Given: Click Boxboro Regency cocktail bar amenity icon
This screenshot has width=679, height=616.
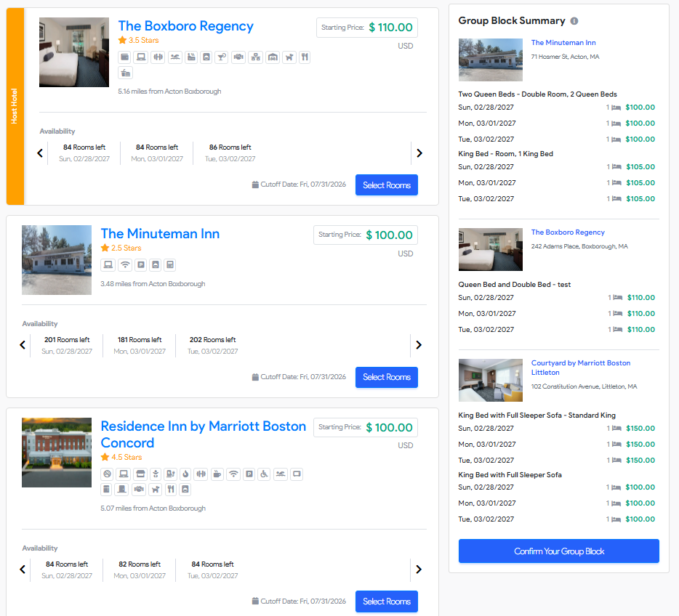Looking at the screenshot, I should [222, 57].
